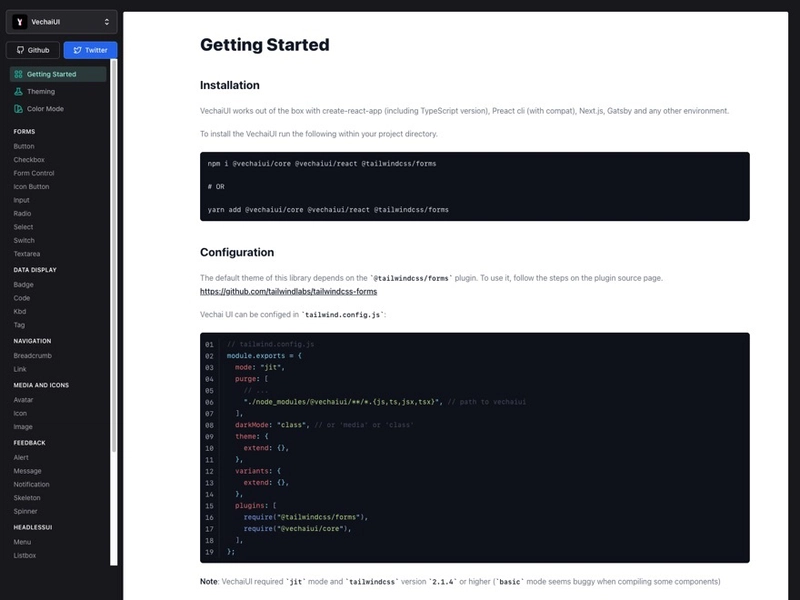This screenshot has width=800, height=600.
Task: Go to the Listbox page
Action: 24,556
